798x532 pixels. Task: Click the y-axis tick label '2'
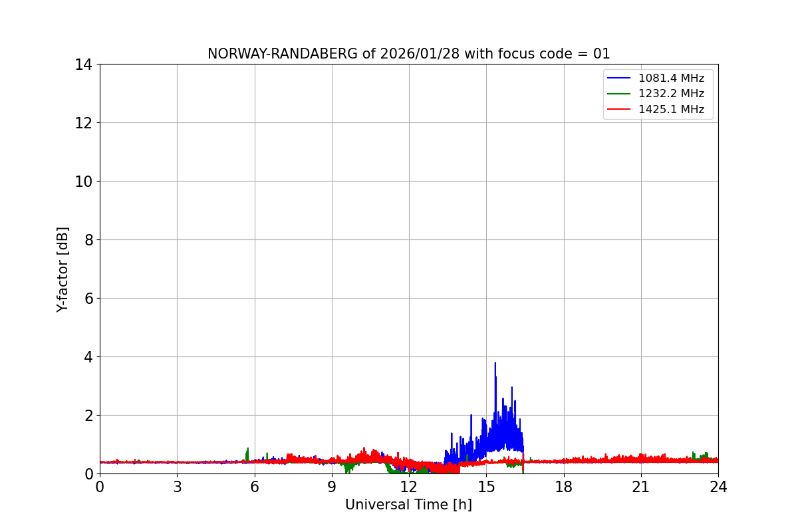coord(88,416)
